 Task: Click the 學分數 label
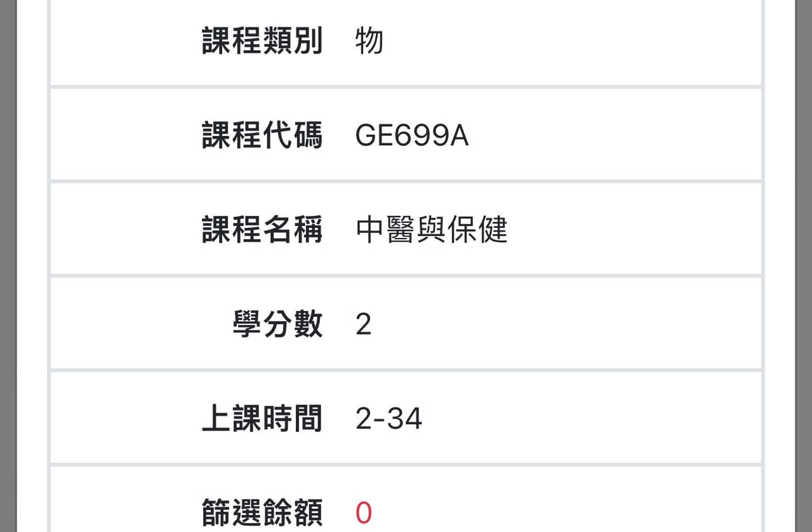coord(277,324)
